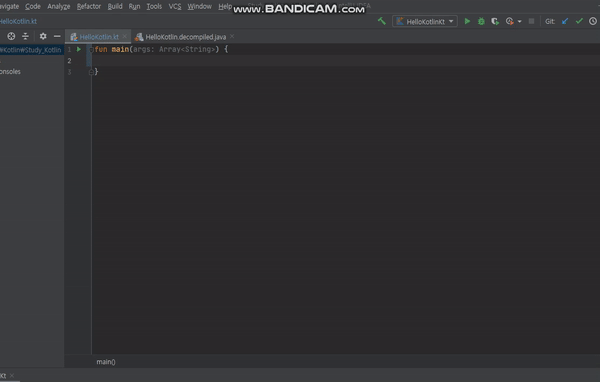Switch to the HelloKotlin.kt editor tab
This screenshot has height=382, width=600.
click(99, 37)
